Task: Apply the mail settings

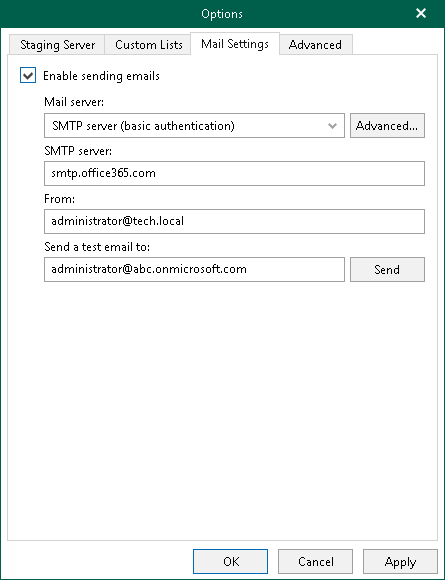Action: tap(400, 562)
